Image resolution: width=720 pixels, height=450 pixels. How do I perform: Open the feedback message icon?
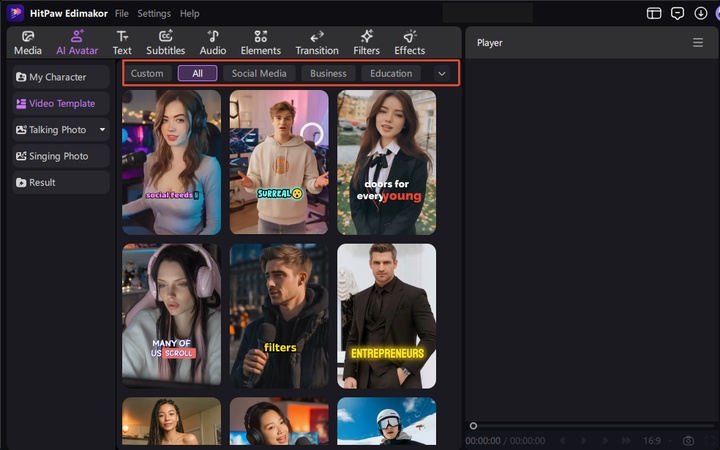click(x=677, y=13)
